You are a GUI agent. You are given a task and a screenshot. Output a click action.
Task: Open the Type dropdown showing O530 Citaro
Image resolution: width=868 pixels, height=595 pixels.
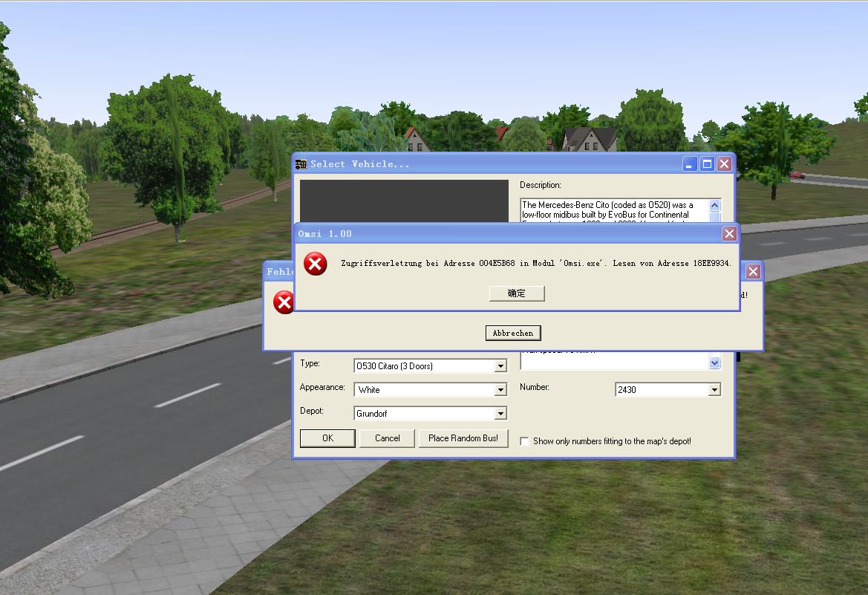tap(500, 366)
